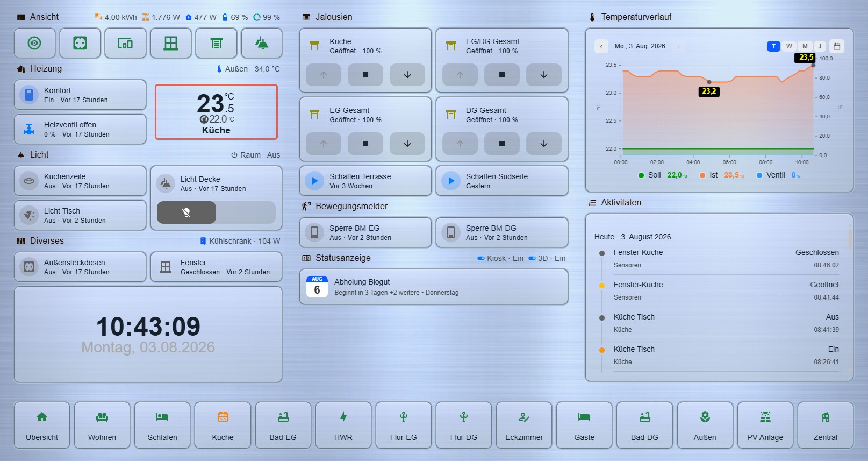Go to Bad-EG room tab
Viewport: 868px width, 461px height.
(283, 425)
